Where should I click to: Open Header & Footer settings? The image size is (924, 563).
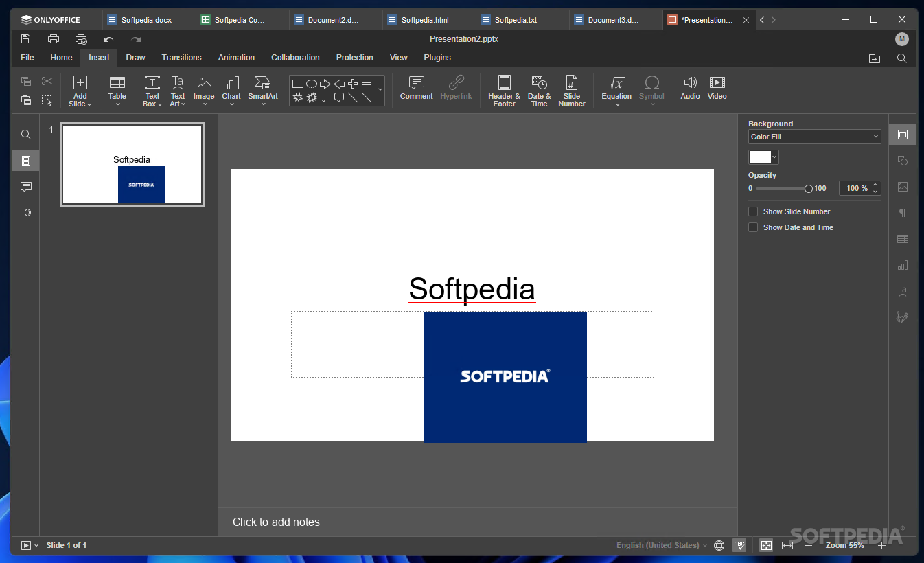click(504, 91)
